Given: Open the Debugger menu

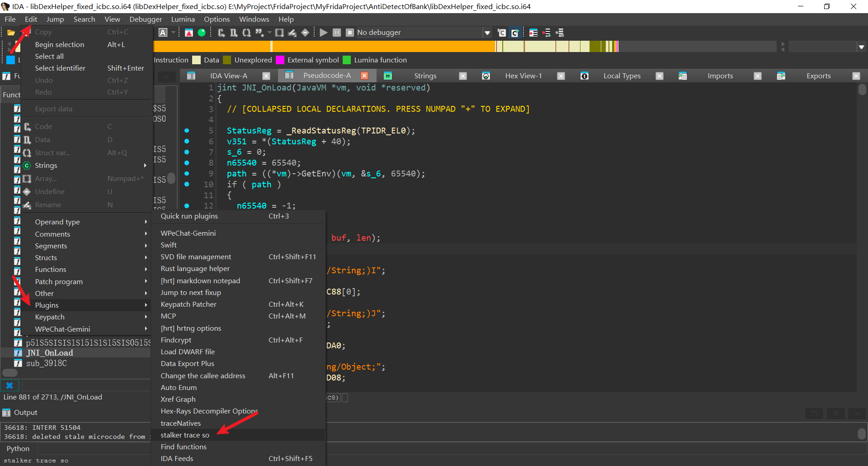Looking at the screenshot, I should 146,19.
